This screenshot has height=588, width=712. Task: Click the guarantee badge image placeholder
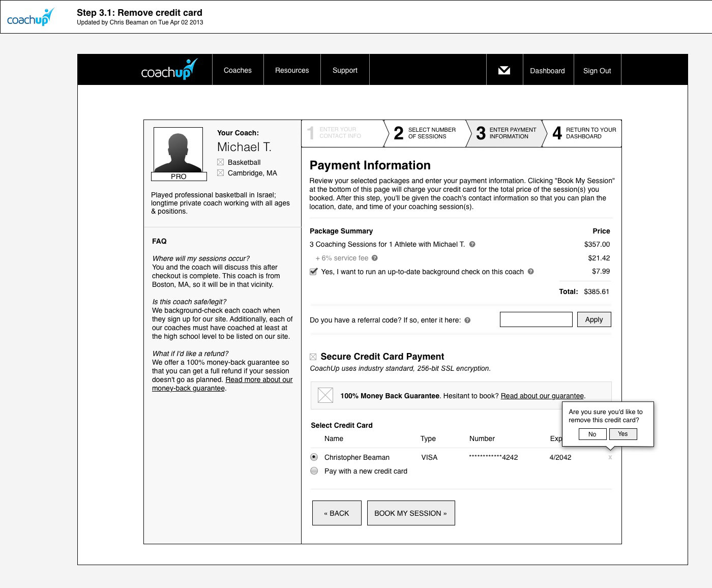coord(325,395)
